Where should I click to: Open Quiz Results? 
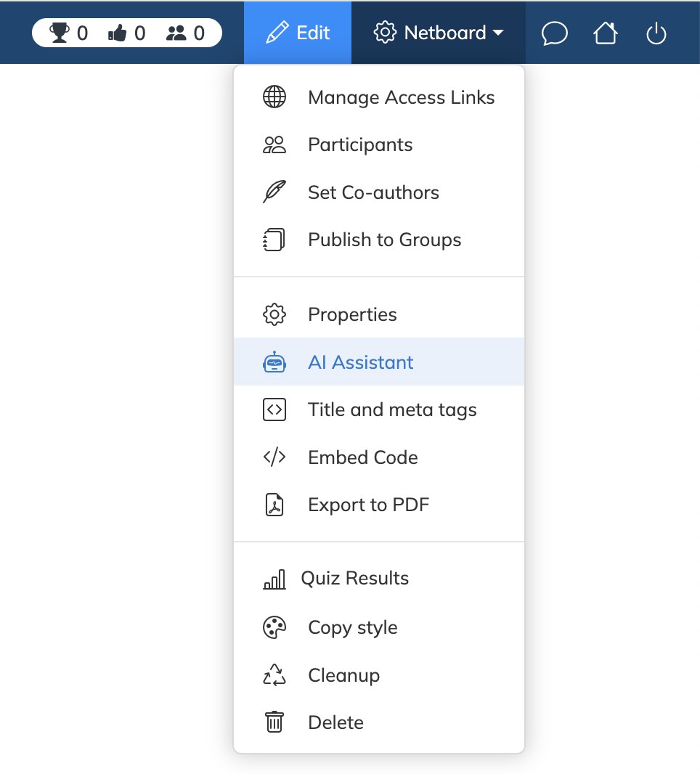(379, 578)
